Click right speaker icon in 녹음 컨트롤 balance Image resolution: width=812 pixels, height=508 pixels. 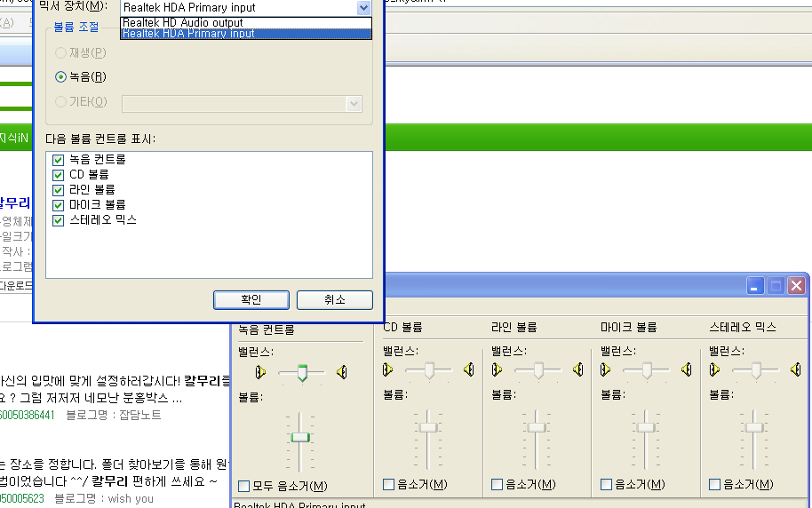[x=342, y=372]
